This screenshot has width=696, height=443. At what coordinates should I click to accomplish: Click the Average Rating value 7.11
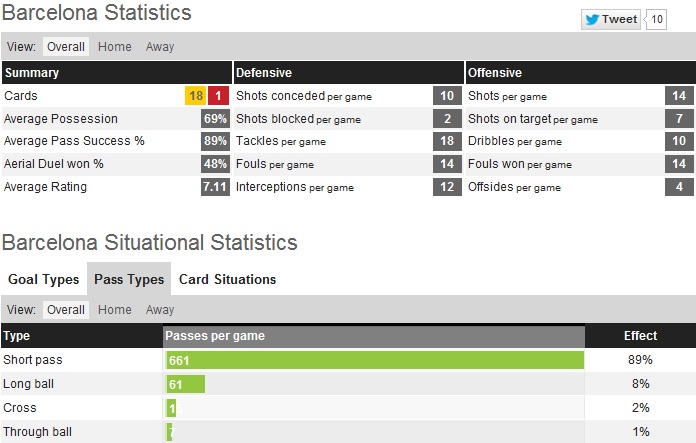click(x=215, y=187)
